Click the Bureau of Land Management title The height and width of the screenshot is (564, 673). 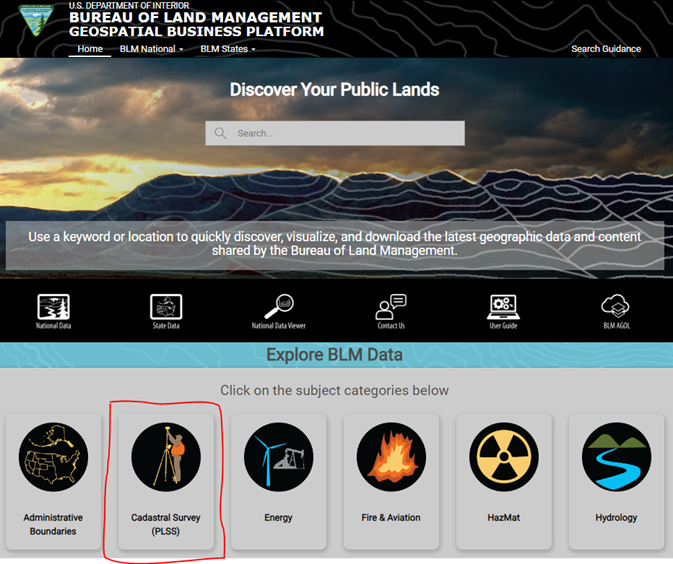[x=195, y=18]
